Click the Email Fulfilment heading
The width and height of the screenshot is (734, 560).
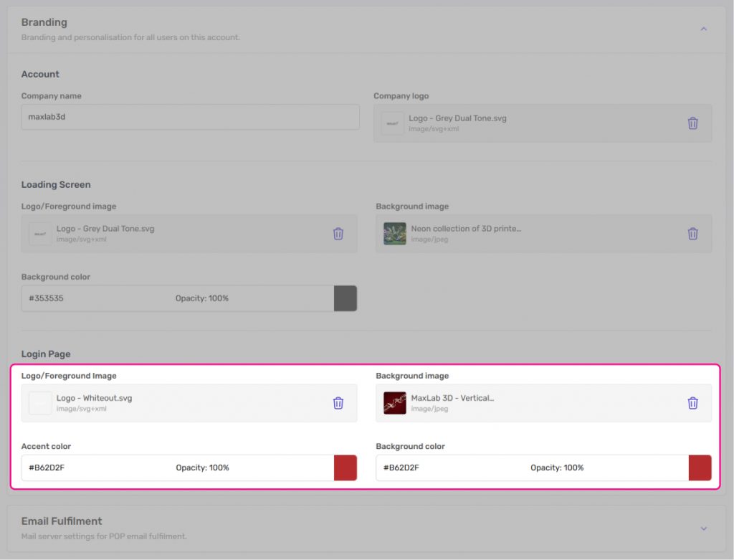62,521
